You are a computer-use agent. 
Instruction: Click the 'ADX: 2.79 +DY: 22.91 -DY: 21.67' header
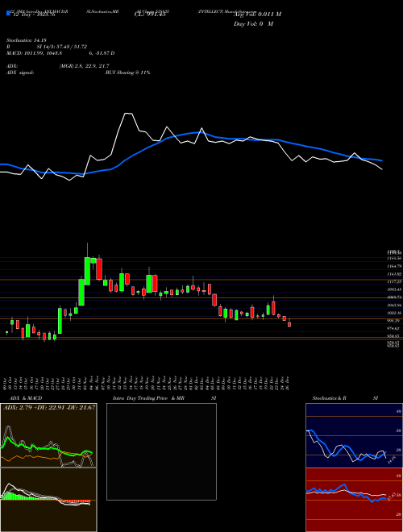coord(49,407)
